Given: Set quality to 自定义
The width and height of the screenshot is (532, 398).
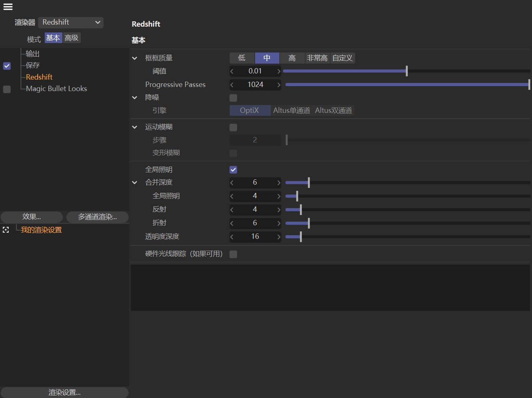Looking at the screenshot, I should tap(342, 58).
